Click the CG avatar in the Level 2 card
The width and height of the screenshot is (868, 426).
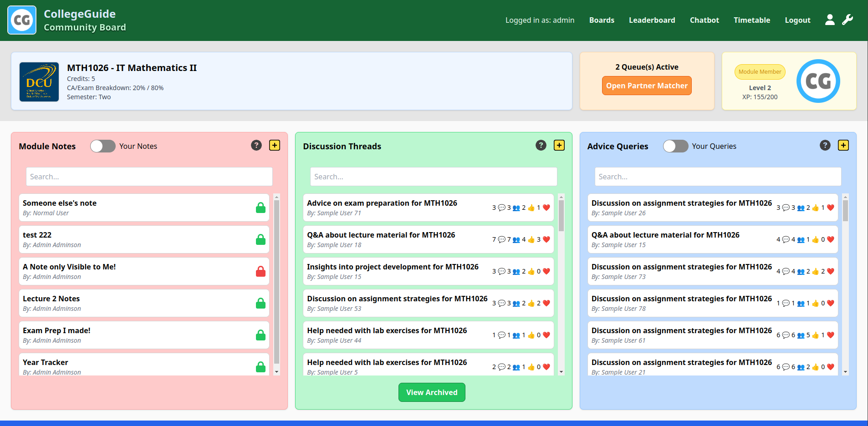(818, 81)
